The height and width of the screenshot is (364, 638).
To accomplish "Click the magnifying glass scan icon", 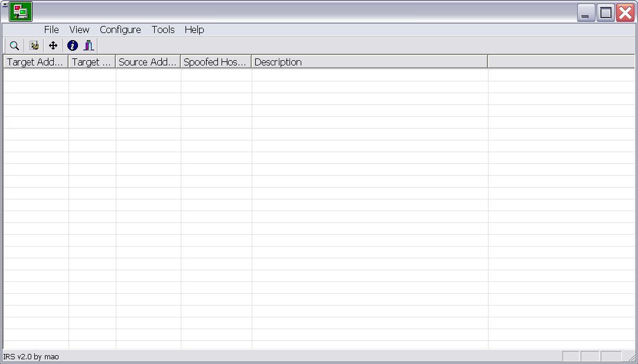I will 14,46.
